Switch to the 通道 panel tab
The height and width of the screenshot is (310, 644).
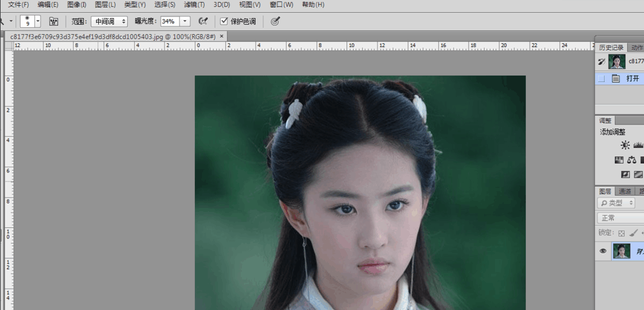tap(625, 191)
